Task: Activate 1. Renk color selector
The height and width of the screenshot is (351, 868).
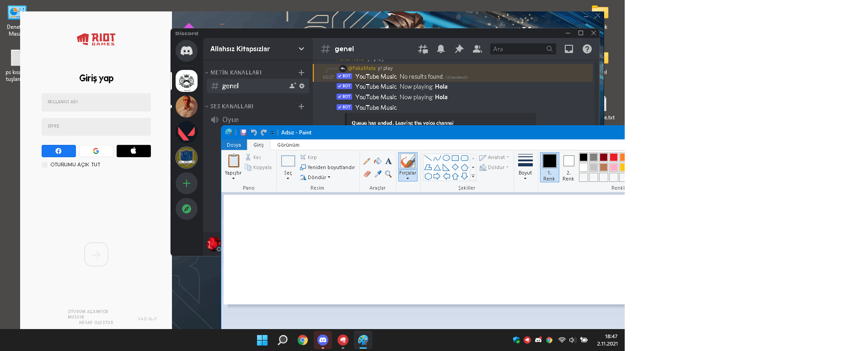Action: point(549,167)
